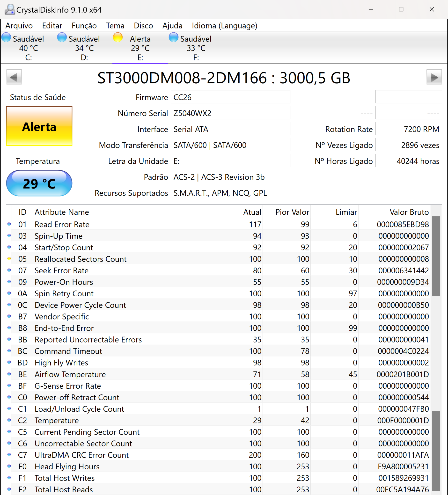Click the CrystalDiskInfo app icon in title bar
Image resolution: width=448 pixels, height=495 pixels.
(10, 10)
